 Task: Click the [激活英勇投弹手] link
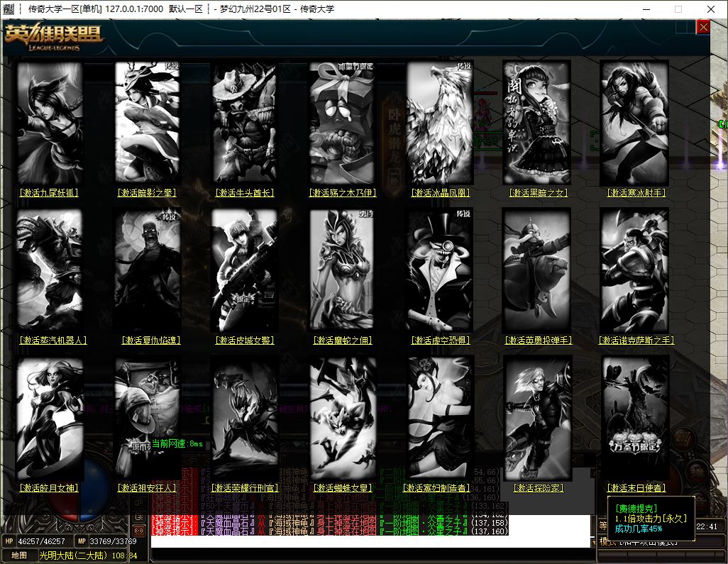(539, 341)
